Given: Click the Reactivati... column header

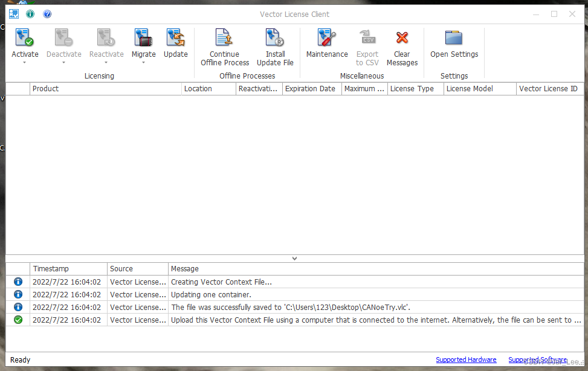Looking at the screenshot, I should coord(259,89).
